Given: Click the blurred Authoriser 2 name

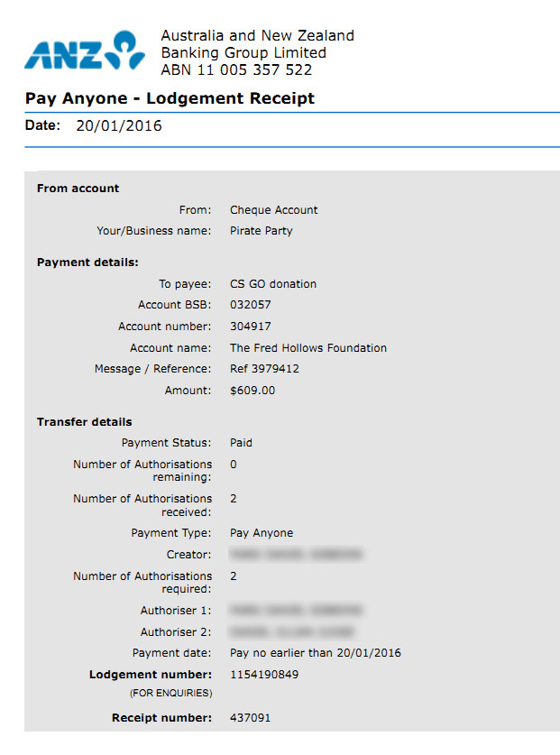Looking at the screenshot, I should (x=292, y=631).
